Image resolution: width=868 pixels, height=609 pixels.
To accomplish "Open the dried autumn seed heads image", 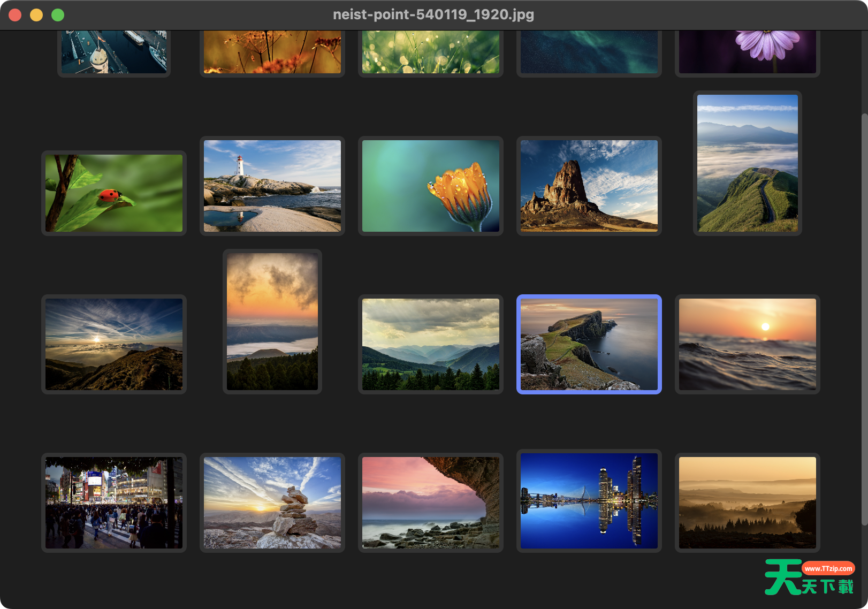I will click(x=272, y=51).
